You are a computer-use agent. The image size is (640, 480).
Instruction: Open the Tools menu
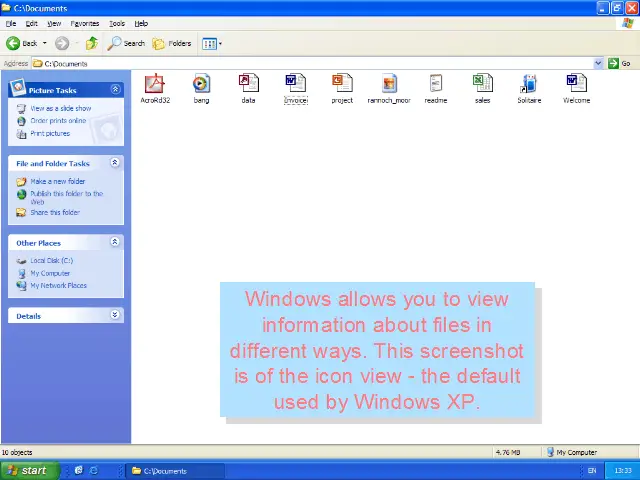point(118,23)
